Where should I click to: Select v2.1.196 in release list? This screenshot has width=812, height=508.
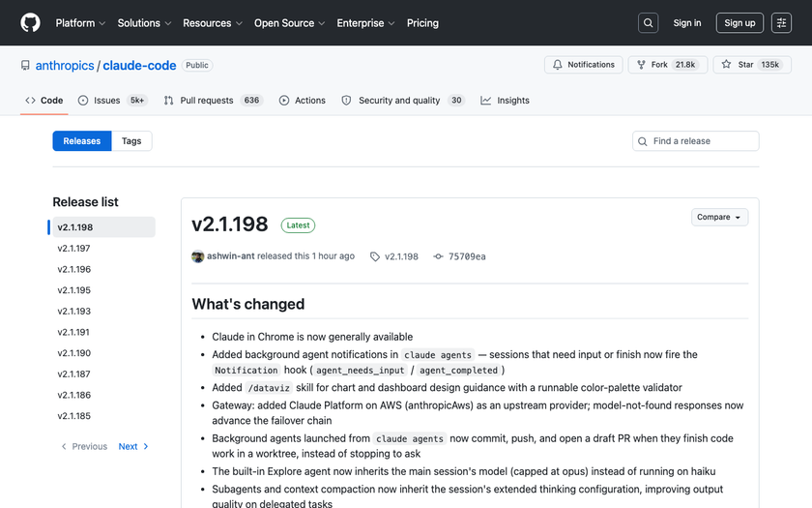point(103,269)
